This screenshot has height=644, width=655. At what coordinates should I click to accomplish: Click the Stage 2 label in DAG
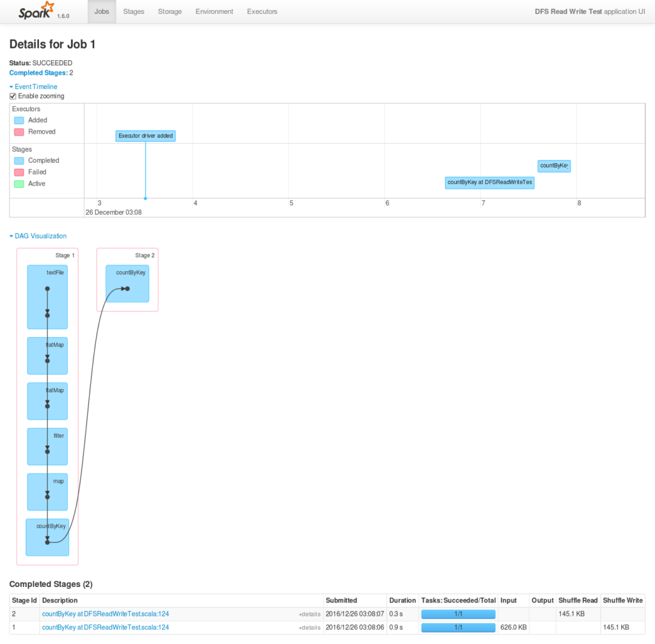click(x=145, y=255)
